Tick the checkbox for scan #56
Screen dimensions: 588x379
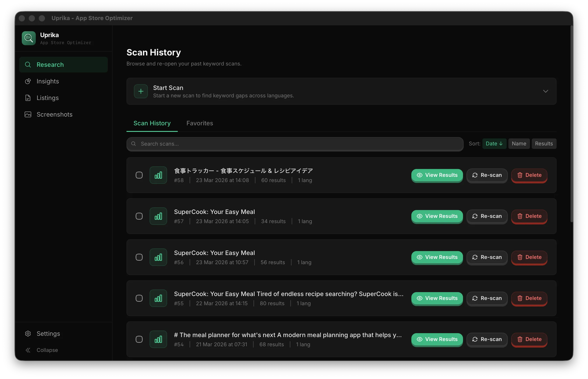tap(139, 257)
